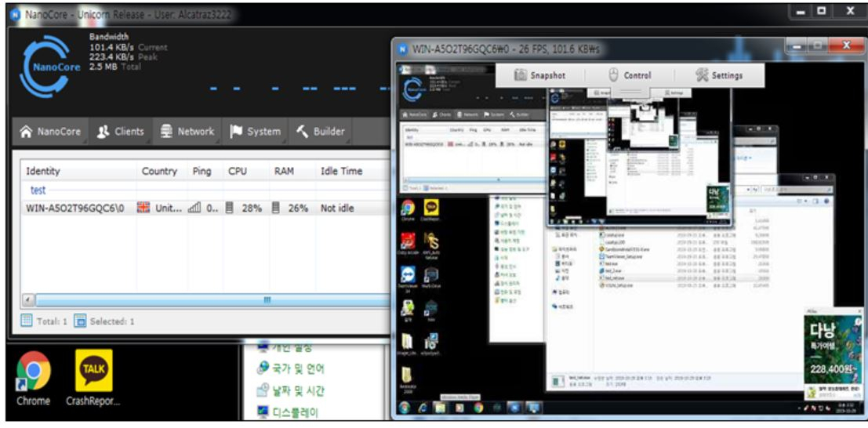Click the RAM 26% usage icon
This screenshot has width=868, height=428.
(x=276, y=209)
